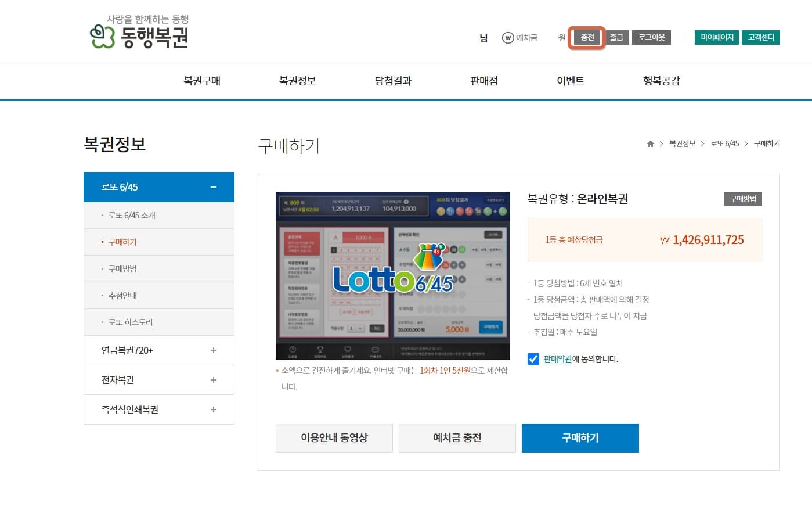Select the 판매점 menu item
Image resolution: width=812 pixels, height=506 pixels.
[x=483, y=81]
